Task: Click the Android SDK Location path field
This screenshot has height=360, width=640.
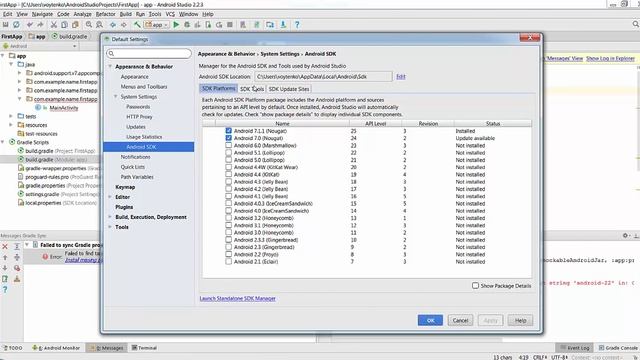Action: [323, 77]
